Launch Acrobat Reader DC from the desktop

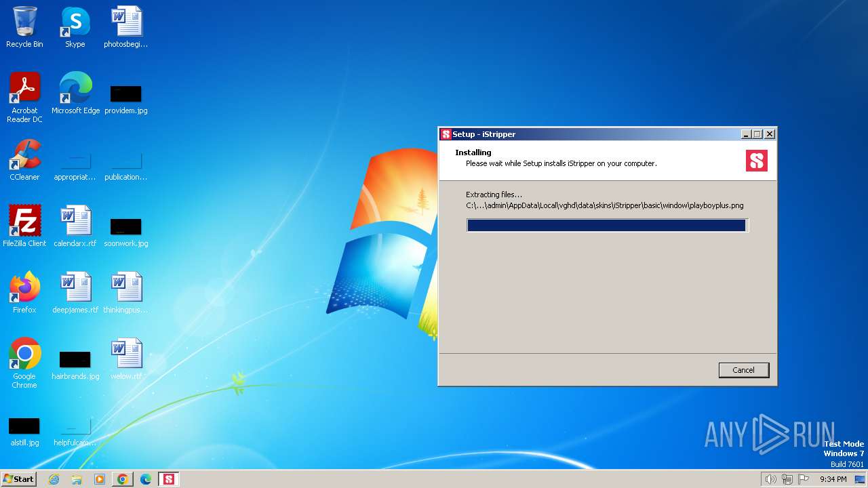[24, 98]
